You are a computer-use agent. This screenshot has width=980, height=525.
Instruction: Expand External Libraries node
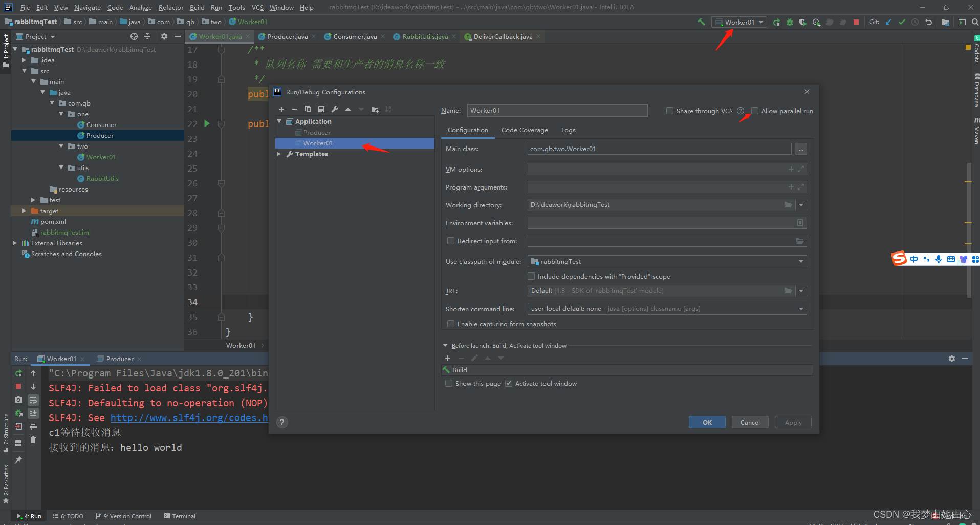14,243
